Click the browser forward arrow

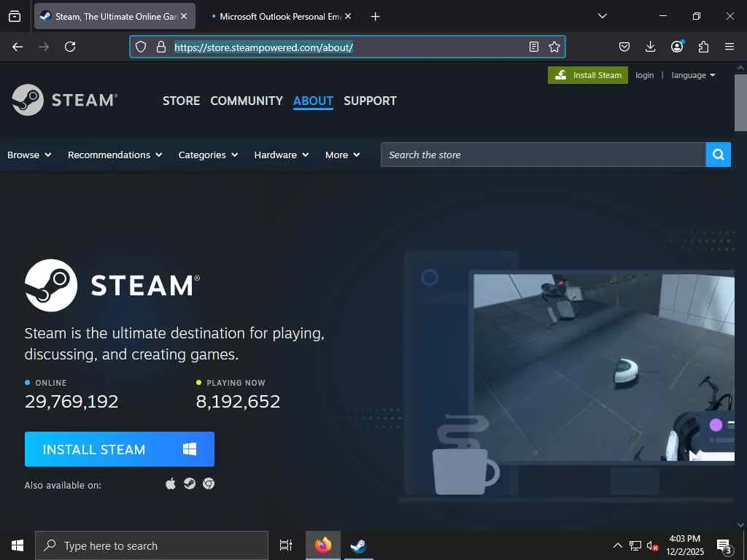click(x=44, y=47)
